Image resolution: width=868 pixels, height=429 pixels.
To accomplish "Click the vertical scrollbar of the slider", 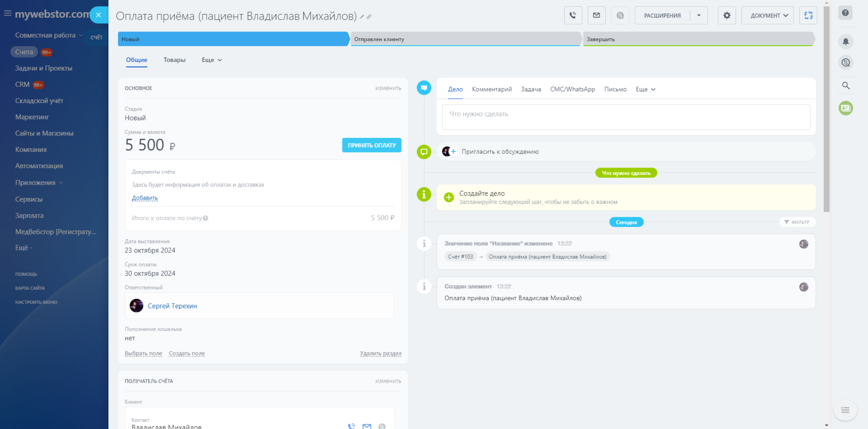I will (x=826, y=109).
